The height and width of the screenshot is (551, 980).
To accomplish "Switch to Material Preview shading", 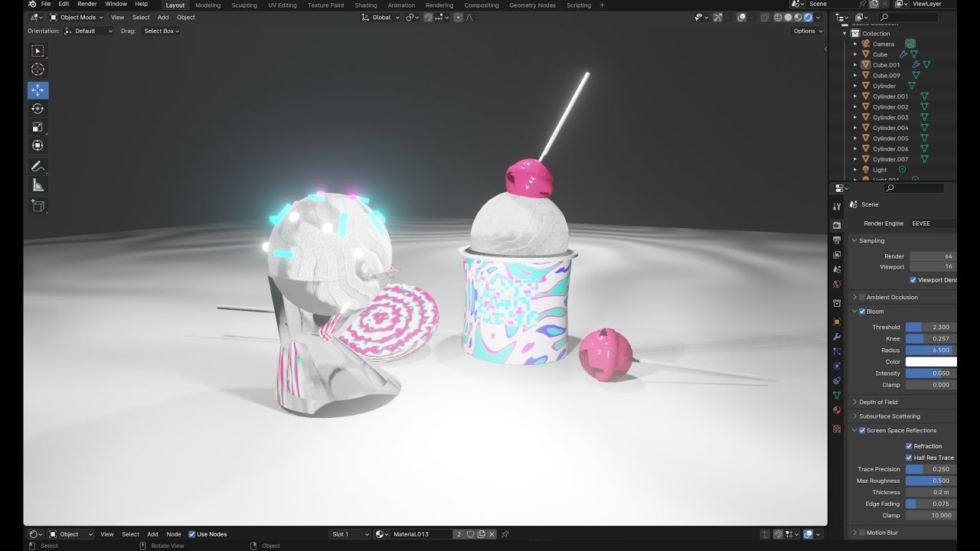I will (798, 18).
